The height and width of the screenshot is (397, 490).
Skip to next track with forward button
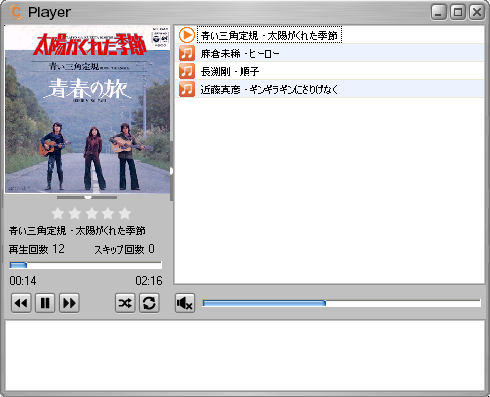69,303
